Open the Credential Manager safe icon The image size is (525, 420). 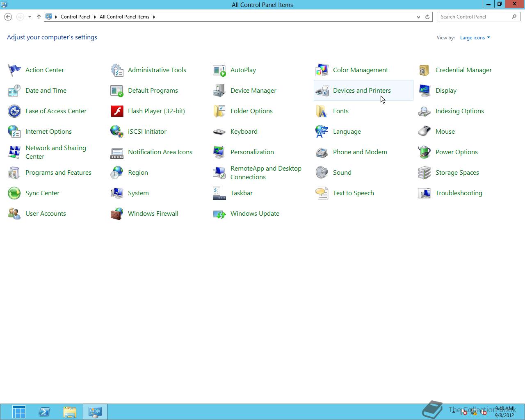click(x=425, y=70)
